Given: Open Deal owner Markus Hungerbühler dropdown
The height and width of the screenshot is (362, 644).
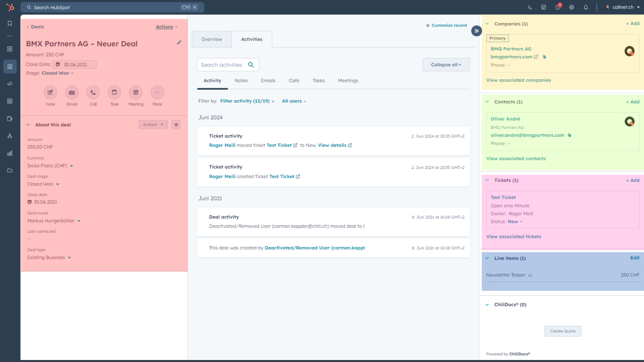Looking at the screenshot, I should coord(54,221).
